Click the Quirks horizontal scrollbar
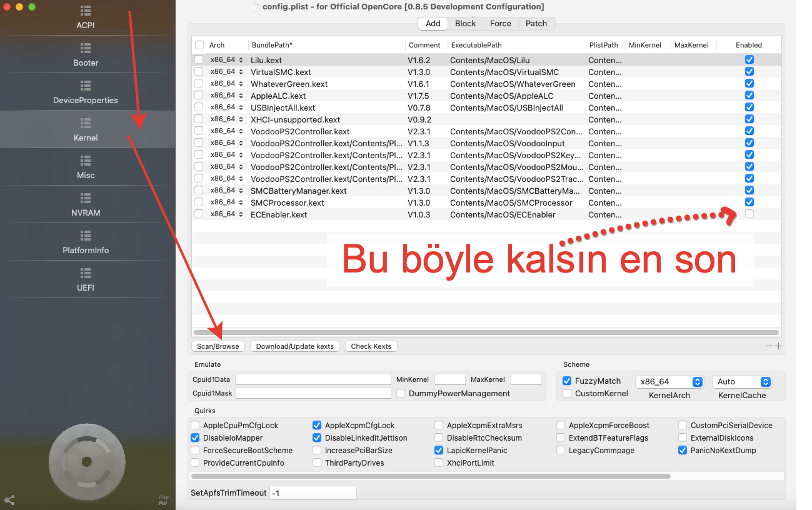Viewport: 812px width, 510px height. click(x=431, y=476)
